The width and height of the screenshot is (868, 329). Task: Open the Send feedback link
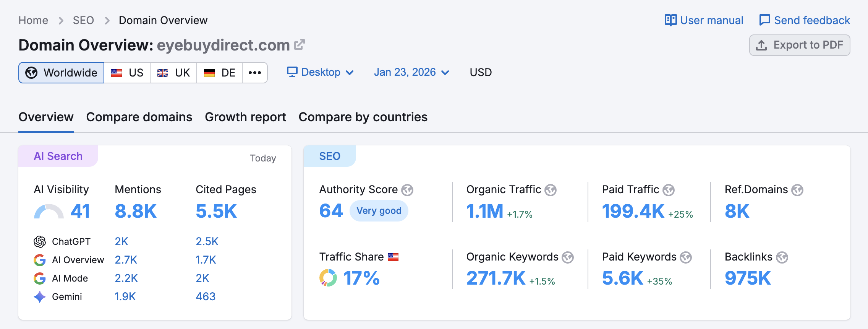tap(805, 20)
